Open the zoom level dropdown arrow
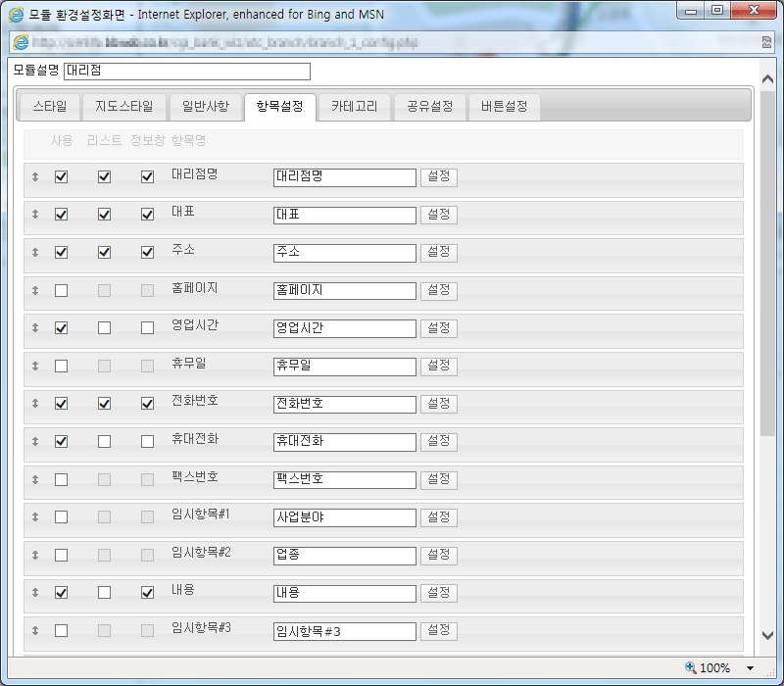This screenshot has width=784, height=686. 750,668
